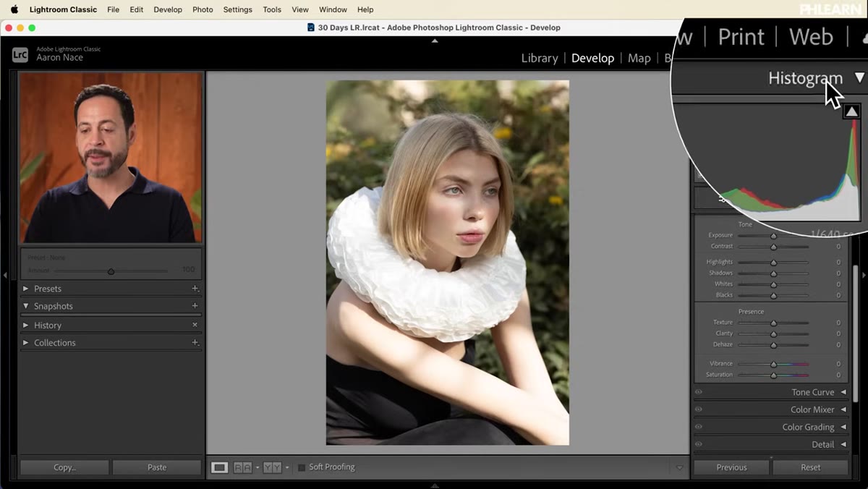
Task: Expand the Collections panel
Action: 26,342
